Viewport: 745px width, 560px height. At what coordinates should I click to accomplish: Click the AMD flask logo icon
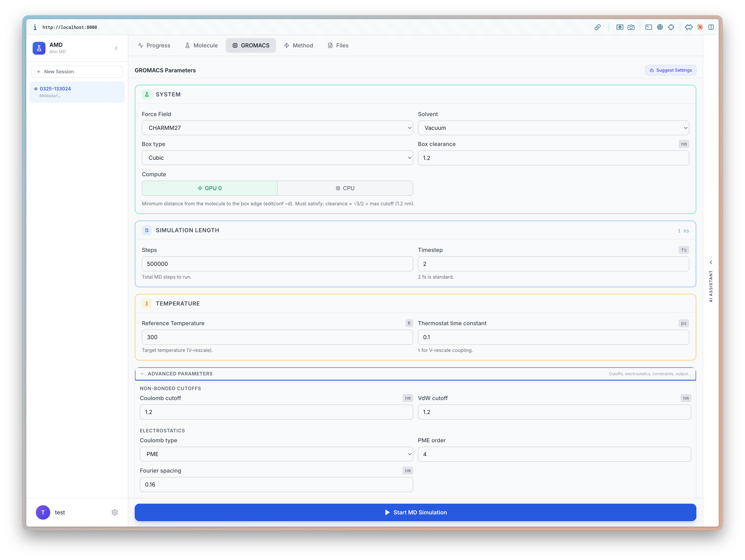click(39, 48)
